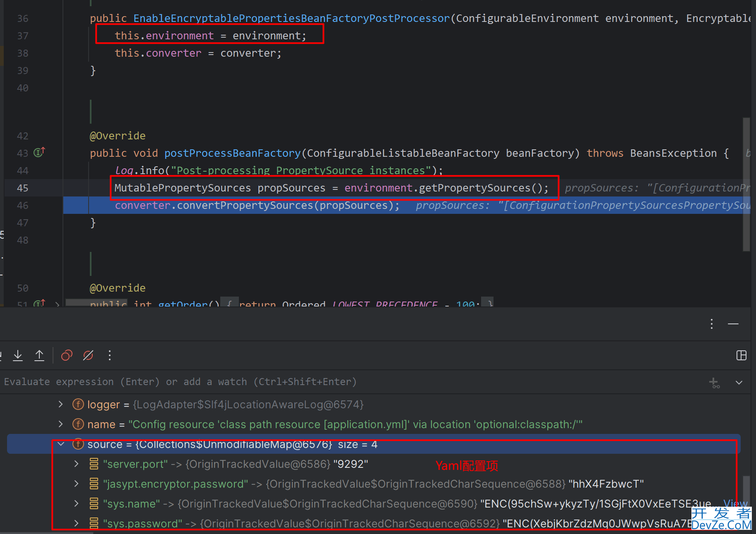Click the EnableEncryptablePropertiesBeanFactoryPostProcessor constructor name
This screenshot has height=534, width=756.
(291, 18)
